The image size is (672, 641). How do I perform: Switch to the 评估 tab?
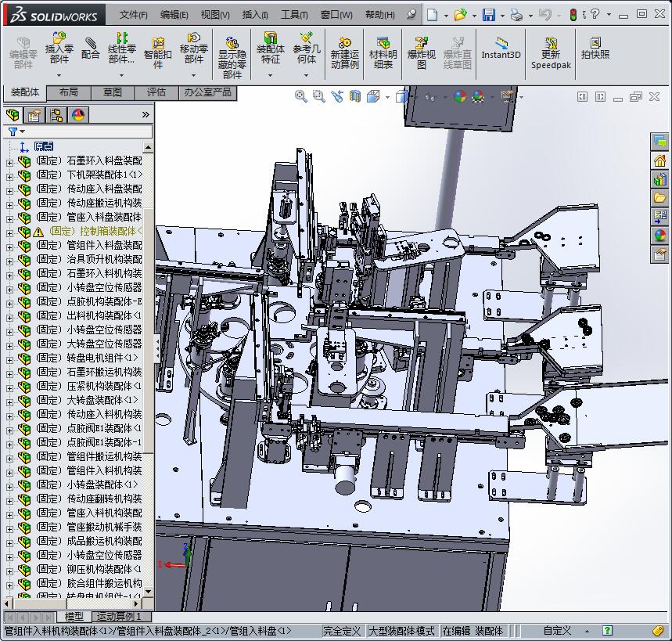(156, 92)
